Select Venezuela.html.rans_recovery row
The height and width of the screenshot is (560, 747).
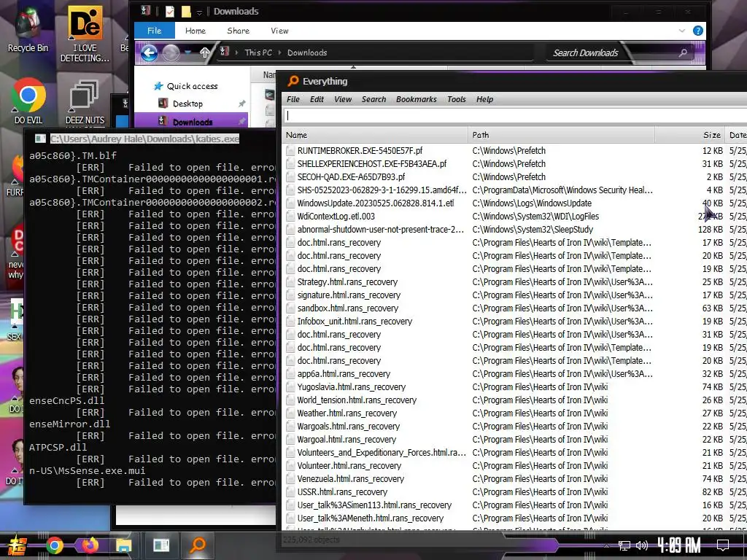pos(514,478)
